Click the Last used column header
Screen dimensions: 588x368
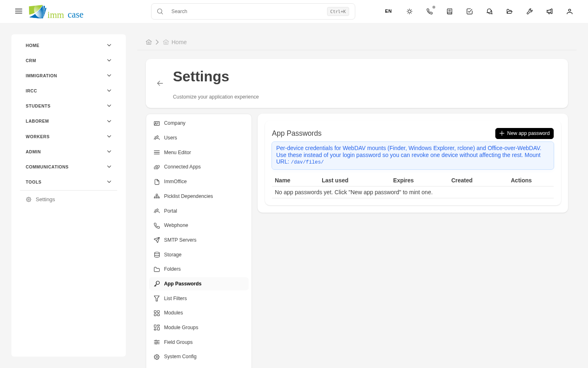335,180
